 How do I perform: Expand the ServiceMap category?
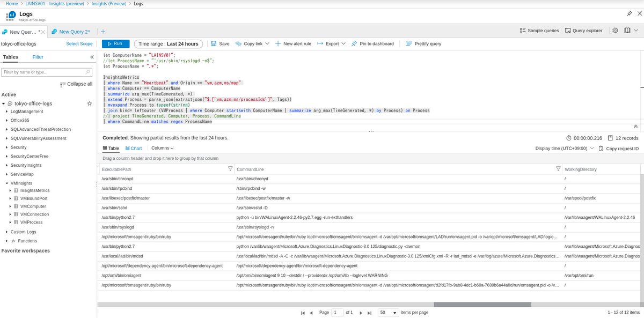pos(6,174)
